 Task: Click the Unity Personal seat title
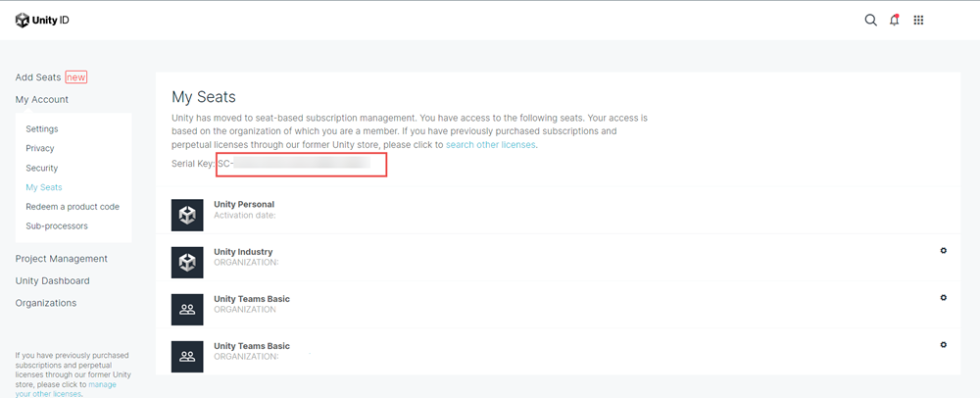[244, 204]
